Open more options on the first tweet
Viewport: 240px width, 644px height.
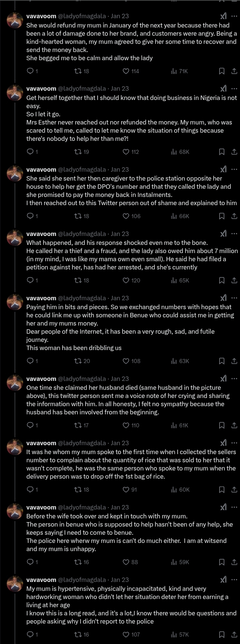(x=234, y=16)
